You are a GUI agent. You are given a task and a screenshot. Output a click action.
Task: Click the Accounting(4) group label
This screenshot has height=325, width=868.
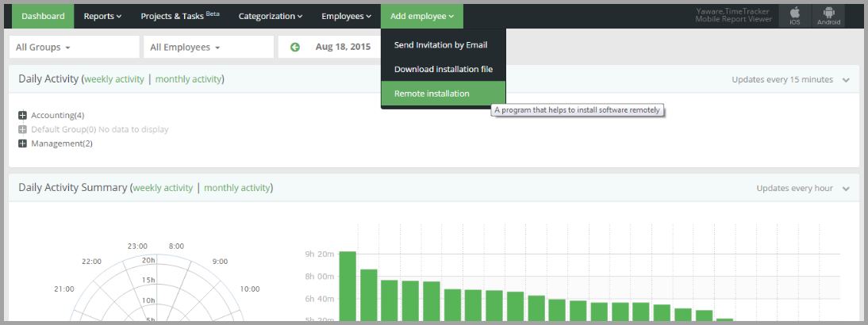point(58,116)
